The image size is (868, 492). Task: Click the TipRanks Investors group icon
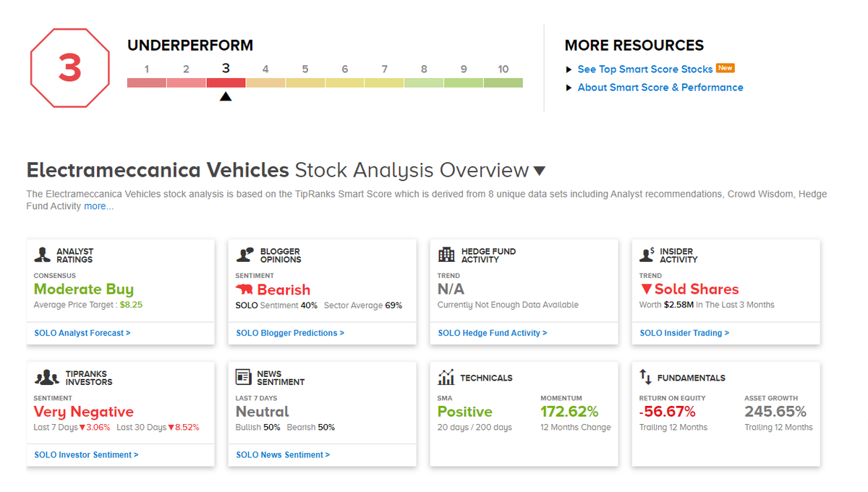coord(47,378)
